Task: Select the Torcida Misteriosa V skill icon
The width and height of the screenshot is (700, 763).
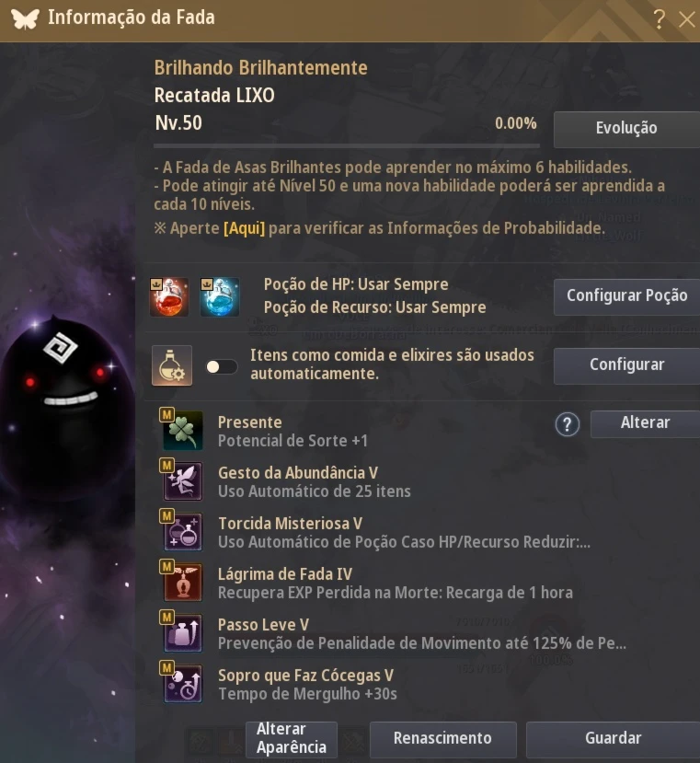Action: [x=183, y=532]
